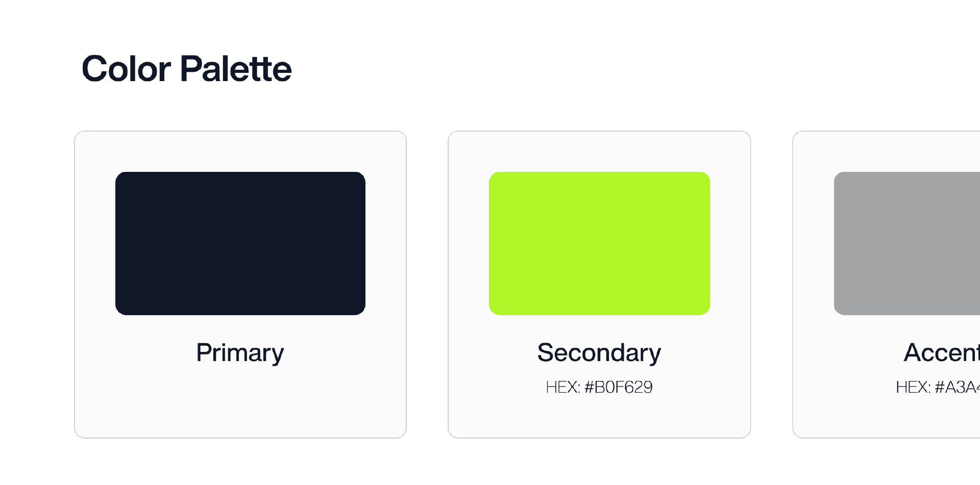This screenshot has width=980, height=485.
Task: Pick the gray Accent color swatch
Action: click(x=907, y=243)
